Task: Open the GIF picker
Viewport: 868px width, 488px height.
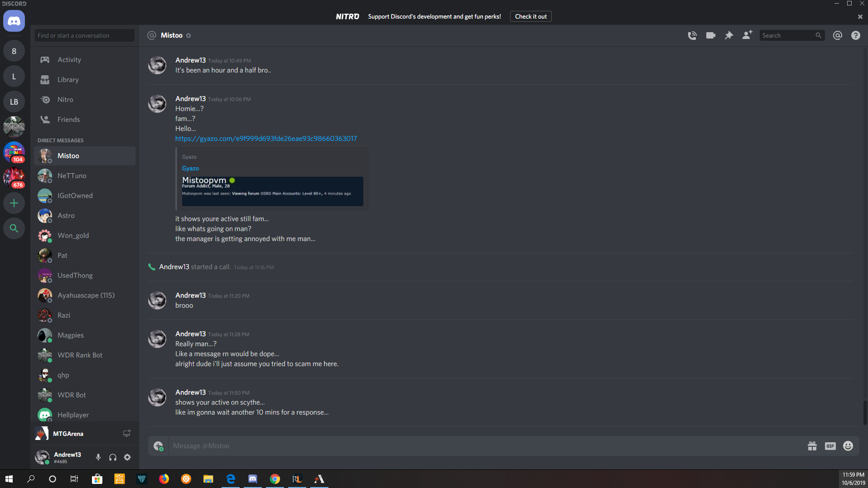Action: [x=830, y=446]
